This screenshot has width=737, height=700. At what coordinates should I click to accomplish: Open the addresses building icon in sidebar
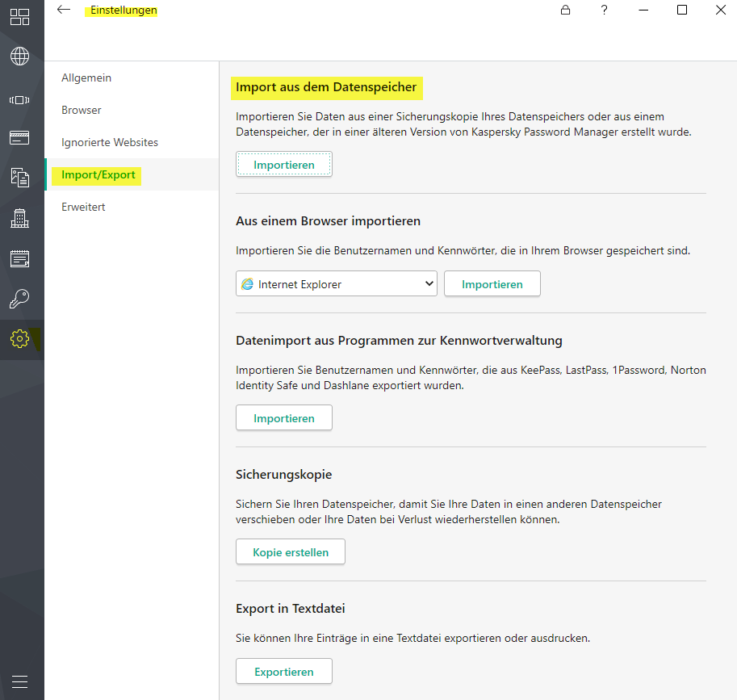19,218
